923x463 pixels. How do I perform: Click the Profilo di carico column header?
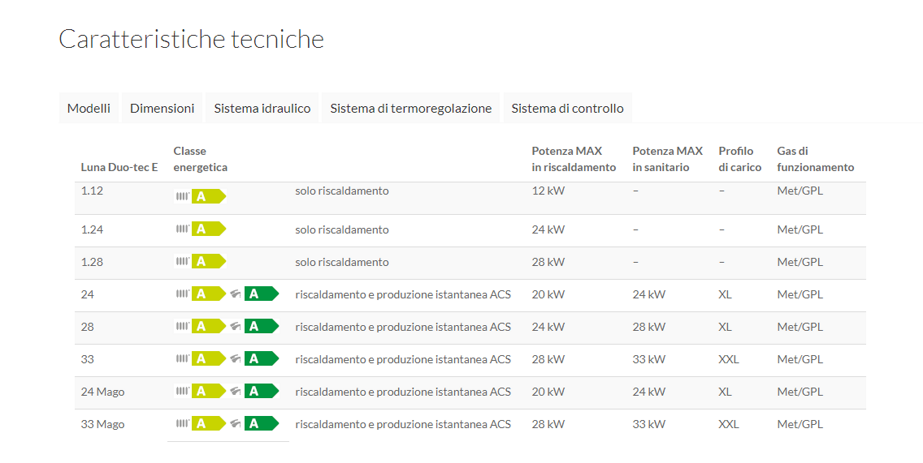coord(740,159)
